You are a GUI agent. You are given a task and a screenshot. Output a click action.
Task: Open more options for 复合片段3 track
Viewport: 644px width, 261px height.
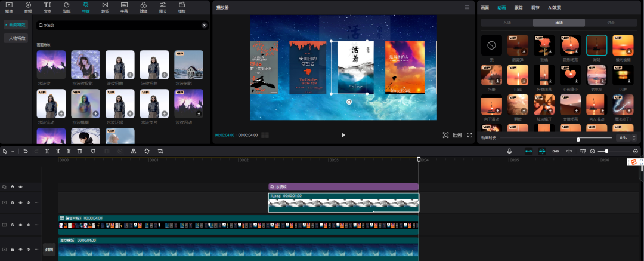tap(36, 225)
